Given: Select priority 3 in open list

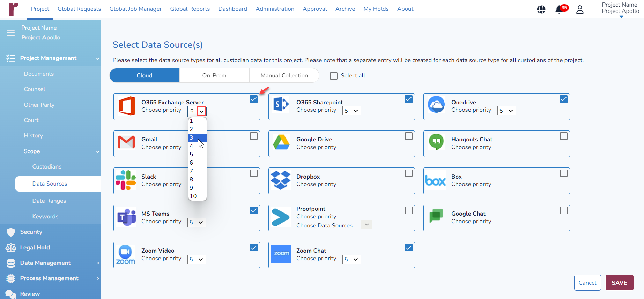Looking at the screenshot, I should (x=198, y=138).
